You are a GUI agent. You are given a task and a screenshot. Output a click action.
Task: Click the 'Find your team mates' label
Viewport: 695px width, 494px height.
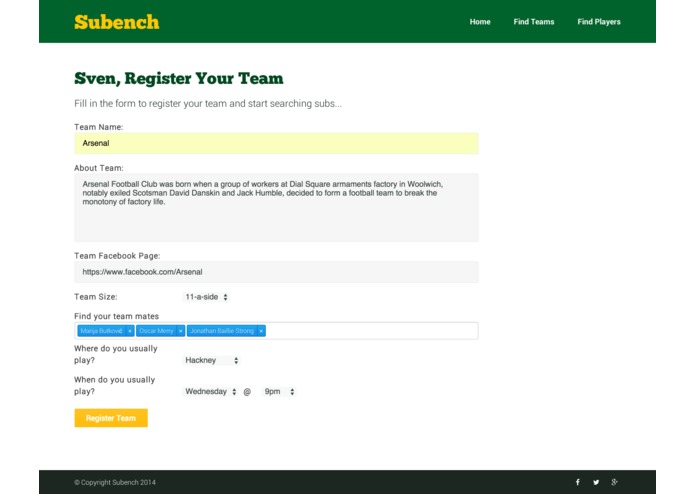click(117, 316)
